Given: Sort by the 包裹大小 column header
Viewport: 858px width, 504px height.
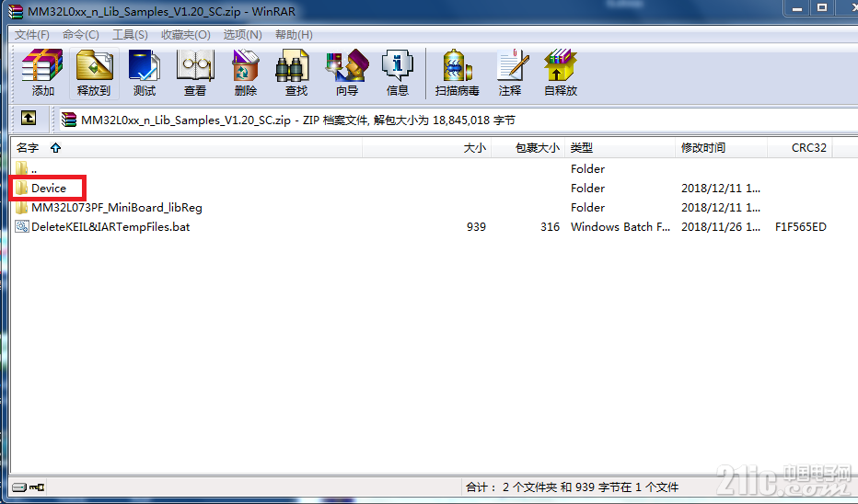Looking at the screenshot, I should tap(528, 147).
